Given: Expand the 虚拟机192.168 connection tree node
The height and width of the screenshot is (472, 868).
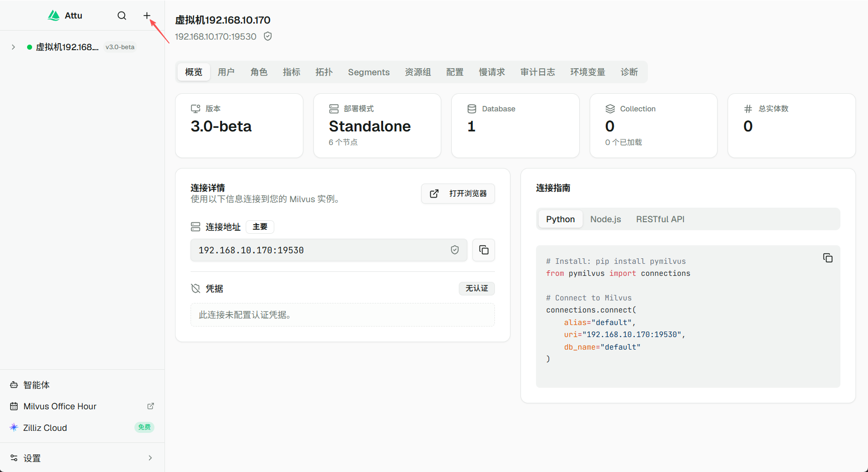Looking at the screenshot, I should coord(14,47).
